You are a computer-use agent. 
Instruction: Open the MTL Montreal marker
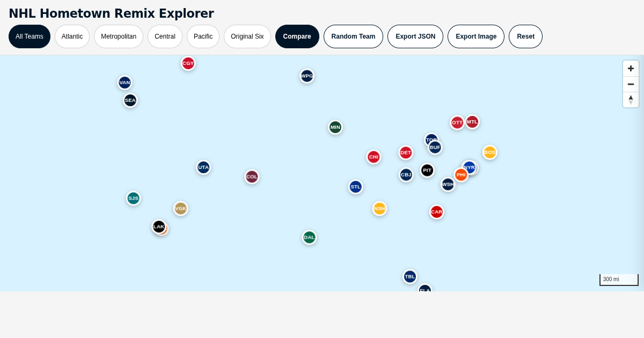(472, 122)
